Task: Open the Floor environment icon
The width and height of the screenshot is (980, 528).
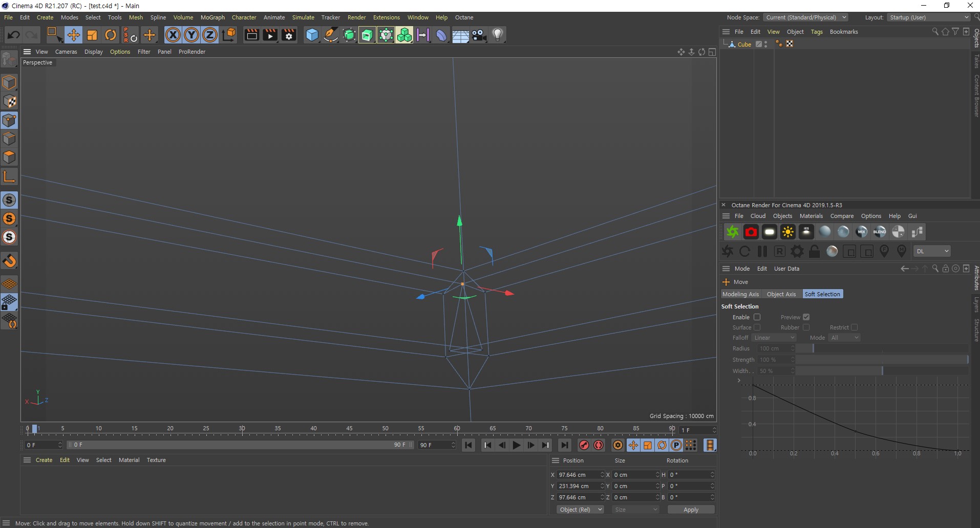Action: pos(460,35)
